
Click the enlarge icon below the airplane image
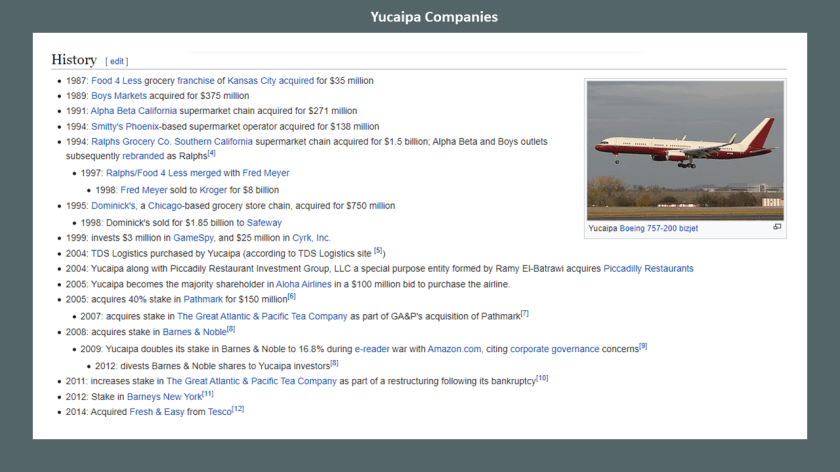777,227
